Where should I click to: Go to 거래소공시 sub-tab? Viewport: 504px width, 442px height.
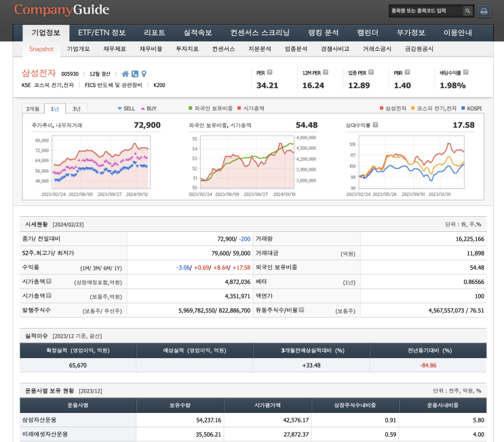pos(377,49)
